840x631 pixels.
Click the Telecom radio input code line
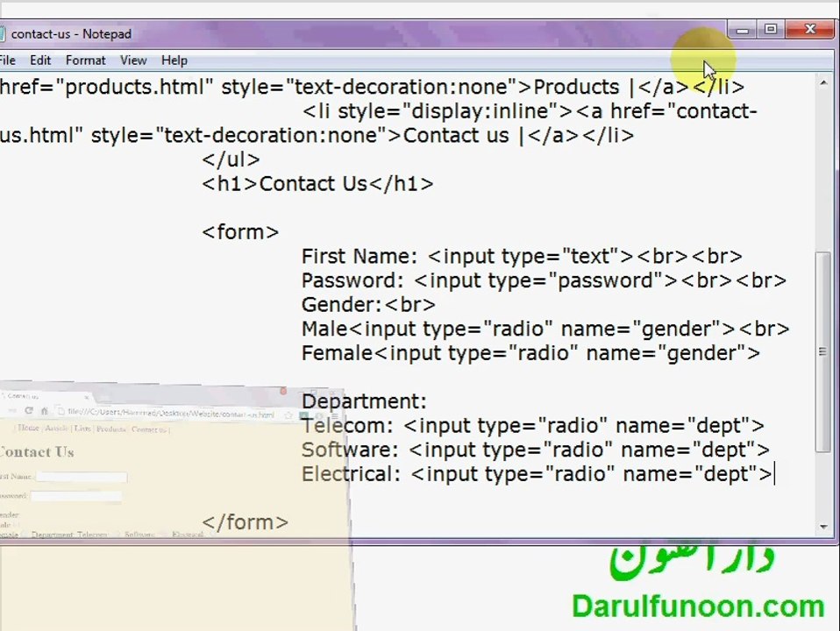point(533,426)
